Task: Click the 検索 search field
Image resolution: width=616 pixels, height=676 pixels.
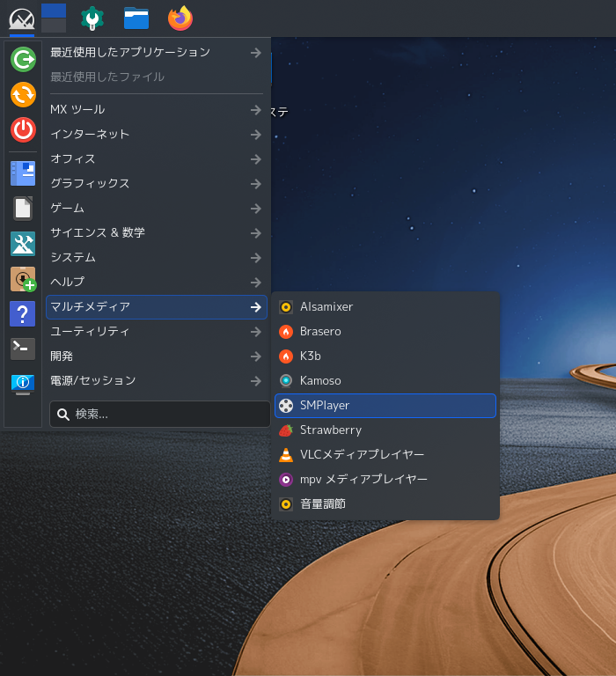Action: [x=160, y=415]
